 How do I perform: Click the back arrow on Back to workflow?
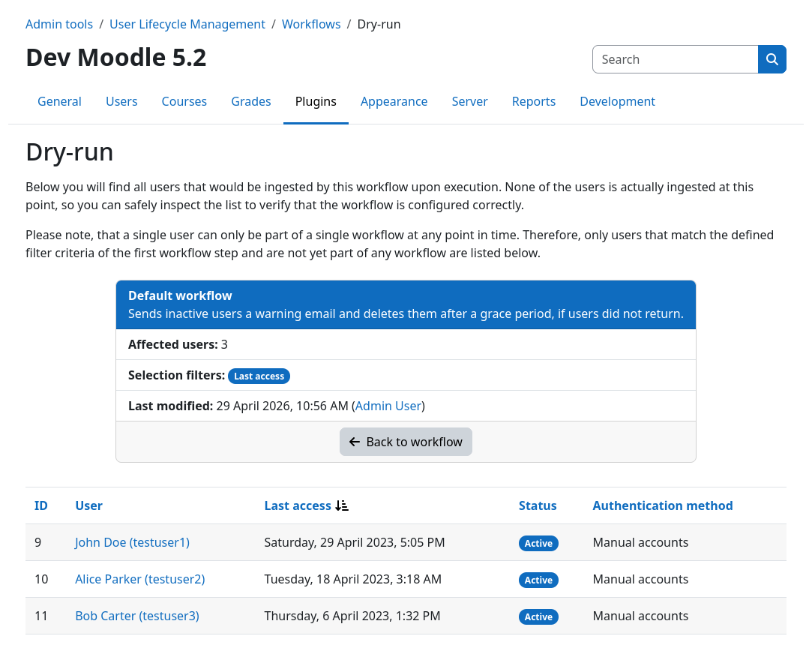coord(355,442)
